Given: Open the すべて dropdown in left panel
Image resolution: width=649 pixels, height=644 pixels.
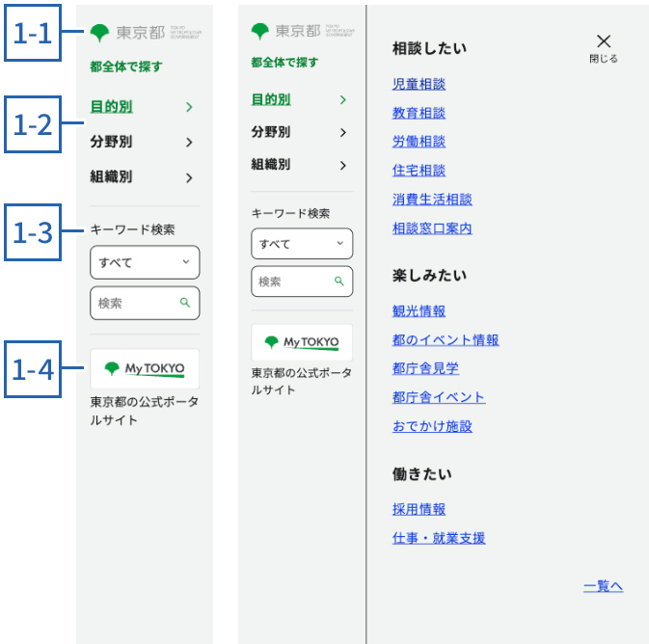Looking at the screenshot, I should pos(145,262).
